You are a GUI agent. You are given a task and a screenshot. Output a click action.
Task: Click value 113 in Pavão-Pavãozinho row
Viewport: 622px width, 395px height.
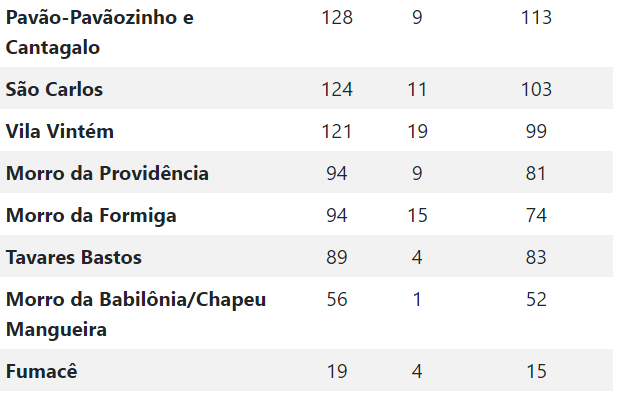tap(536, 18)
